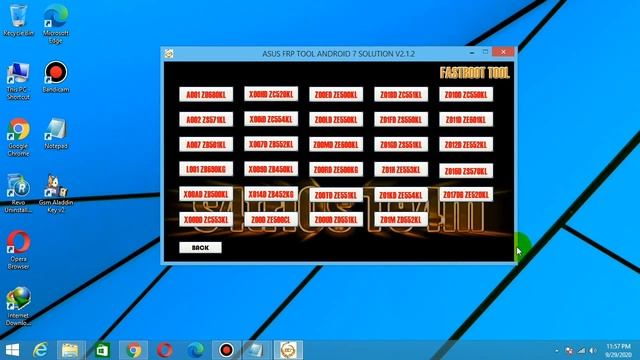Open Opera from the taskbar
The image size is (640, 360).
pyautogui.click(x=165, y=350)
